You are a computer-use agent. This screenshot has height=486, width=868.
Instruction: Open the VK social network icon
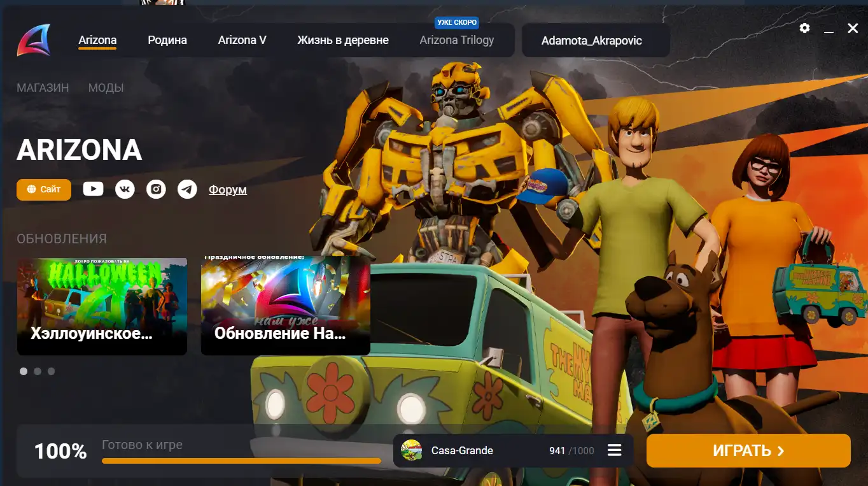click(x=125, y=189)
